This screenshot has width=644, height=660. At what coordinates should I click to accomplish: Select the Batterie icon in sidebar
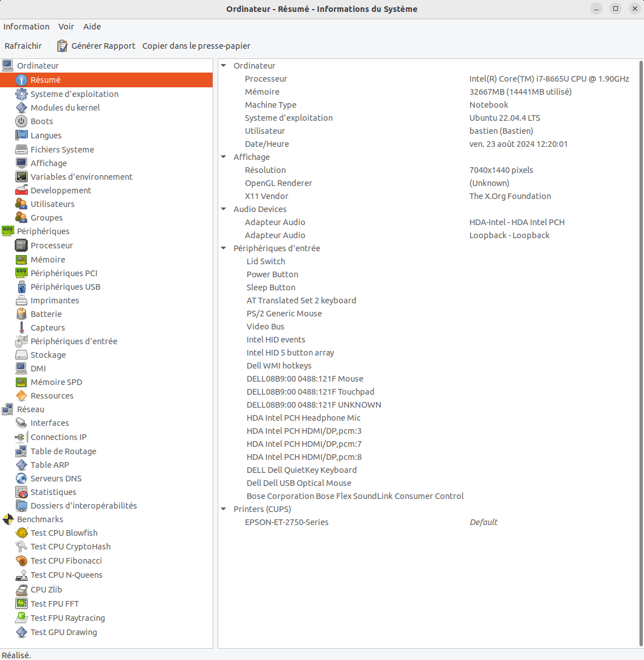click(22, 314)
